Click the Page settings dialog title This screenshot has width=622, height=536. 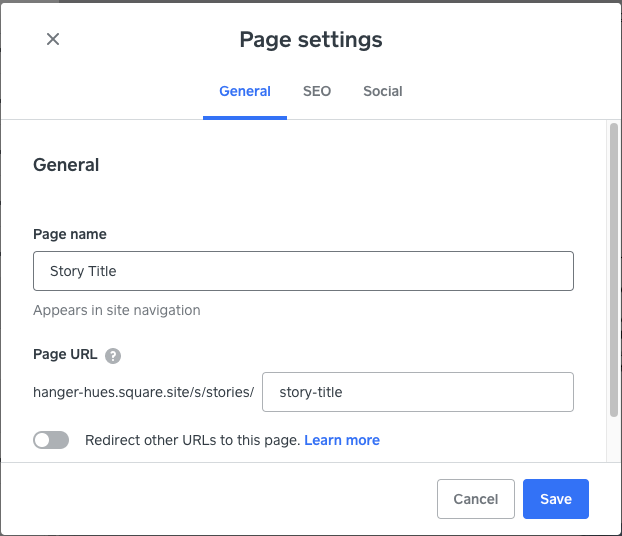tap(310, 40)
